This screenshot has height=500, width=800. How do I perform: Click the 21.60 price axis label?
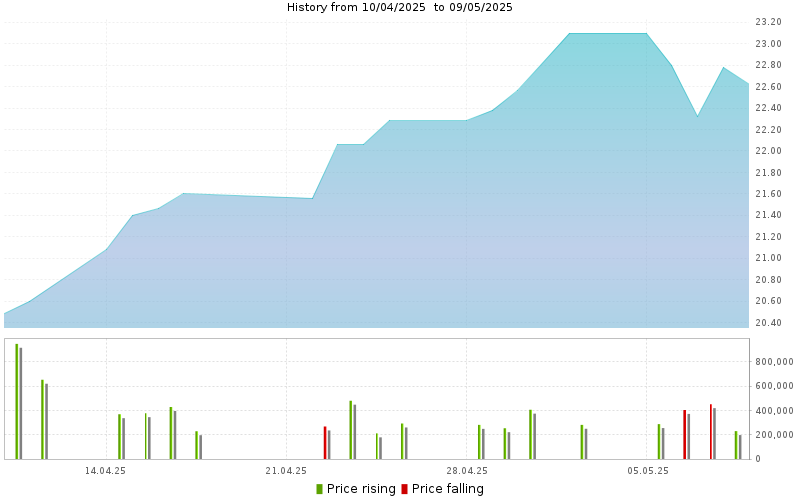(x=768, y=194)
